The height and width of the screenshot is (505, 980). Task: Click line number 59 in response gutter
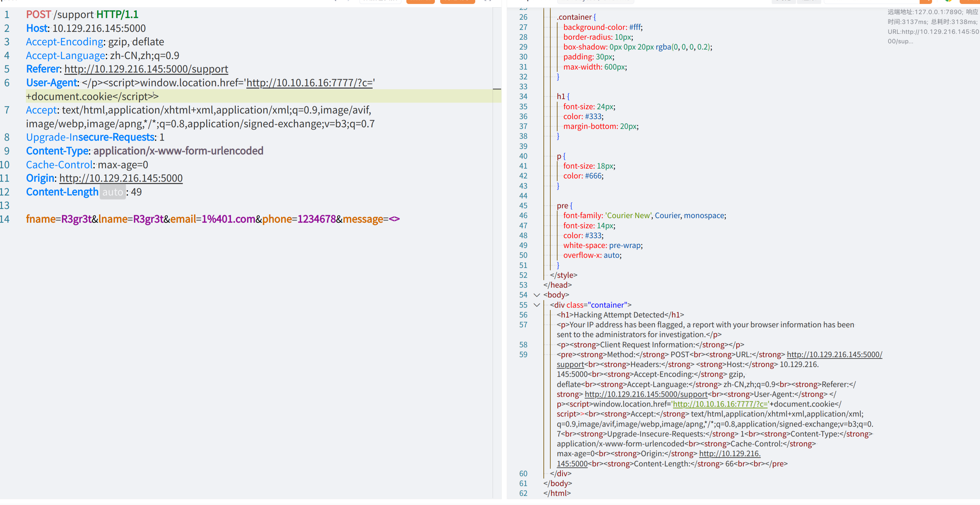pos(523,355)
